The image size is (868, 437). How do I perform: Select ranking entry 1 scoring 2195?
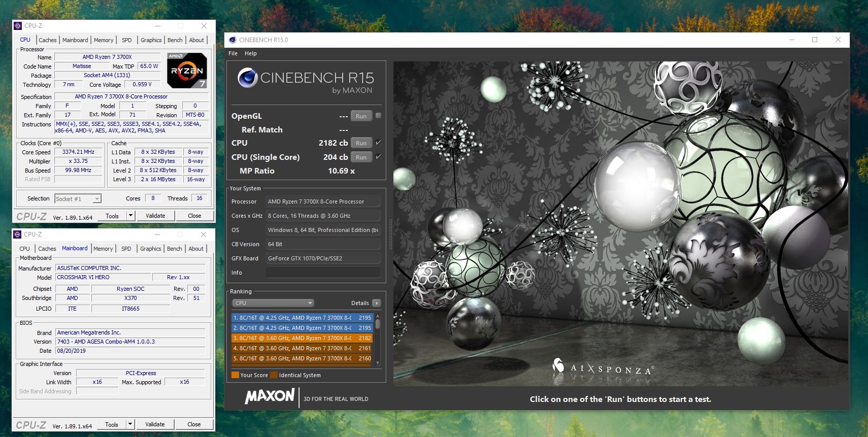303,318
